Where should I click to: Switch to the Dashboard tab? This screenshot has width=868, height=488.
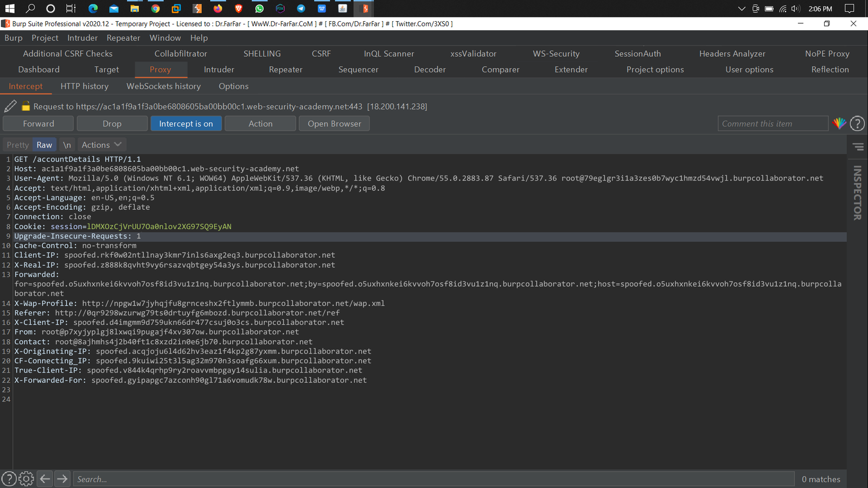point(39,69)
